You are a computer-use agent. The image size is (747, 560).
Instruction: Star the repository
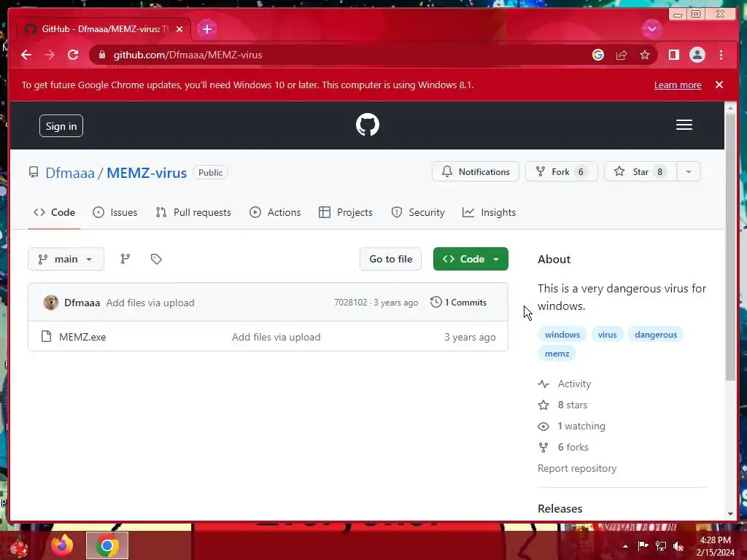click(640, 172)
